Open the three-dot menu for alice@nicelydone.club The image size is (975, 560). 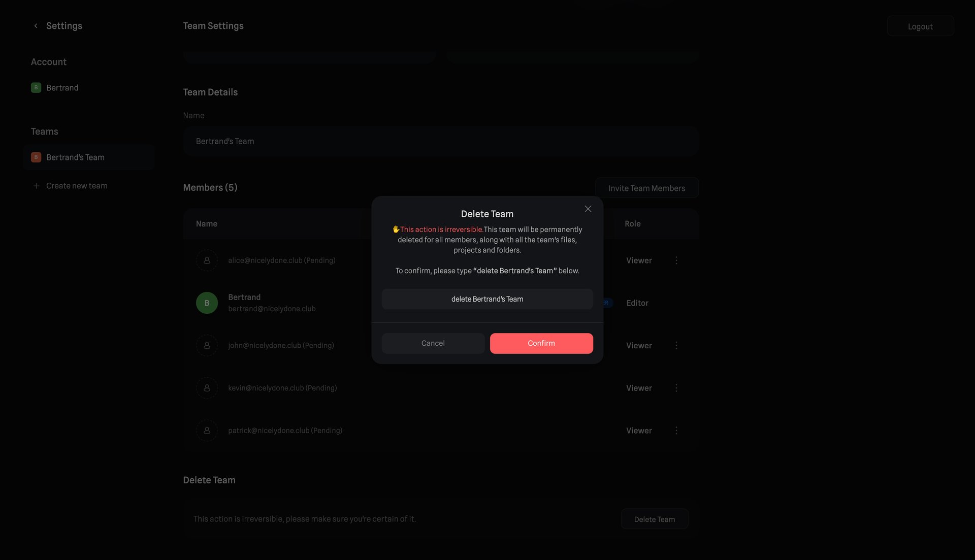[x=676, y=260]
